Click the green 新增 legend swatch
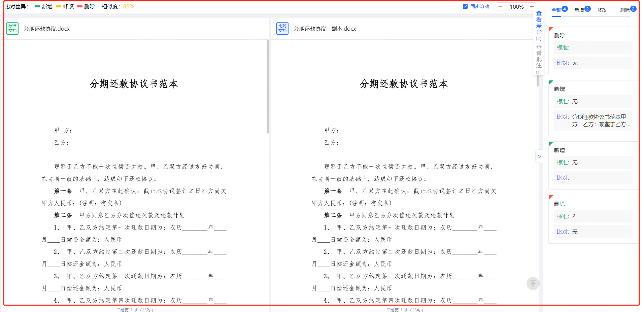Viewport: 644px width, 312px height. 37,6
